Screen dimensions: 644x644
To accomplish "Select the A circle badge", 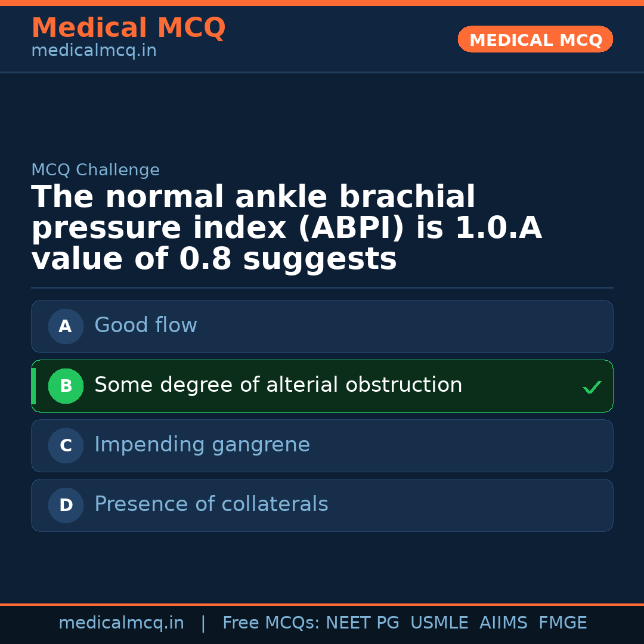I will click(x=66, y=326).
